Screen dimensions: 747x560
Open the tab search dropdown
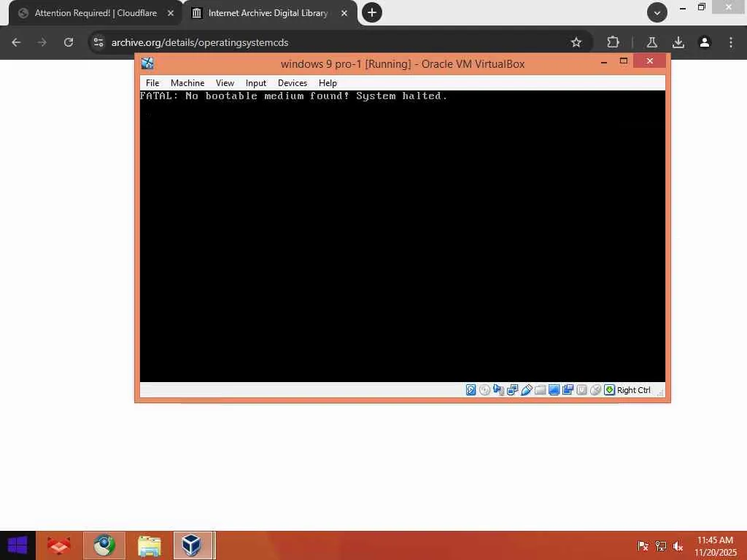[x=657, y=12]
